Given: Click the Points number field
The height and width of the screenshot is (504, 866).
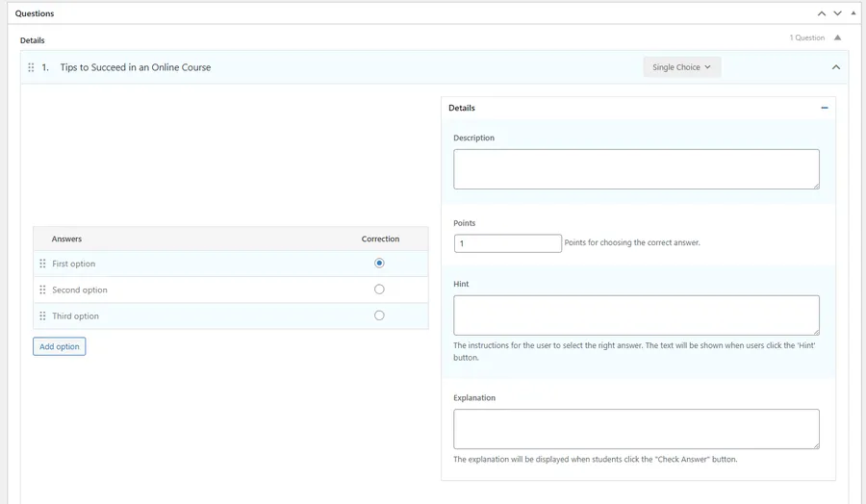Looking at the screenshot, I should pyautogui.click(x=507, y=243).
